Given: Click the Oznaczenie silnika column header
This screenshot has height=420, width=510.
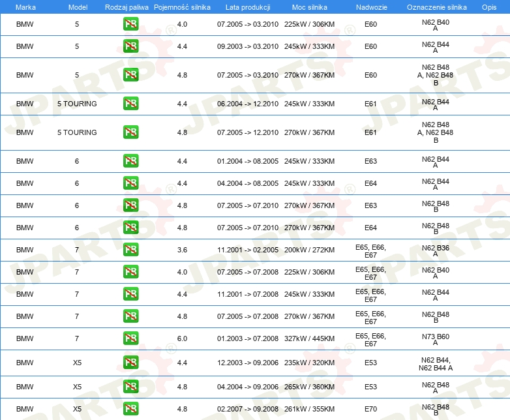Looking at the screenshot, I should pos(436,7).
